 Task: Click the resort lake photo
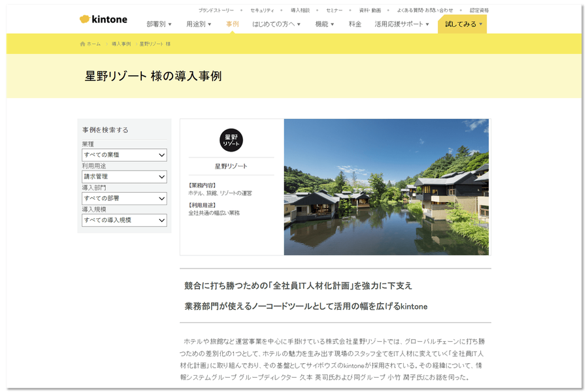386,188
